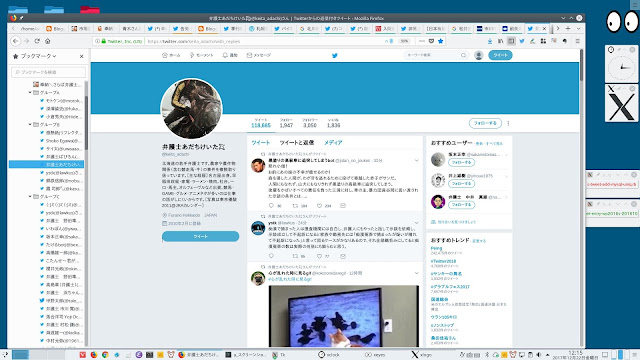View the followers count 3,050
Image resolution: width=640 pixels, height=360 pixels.
(310, 123)
